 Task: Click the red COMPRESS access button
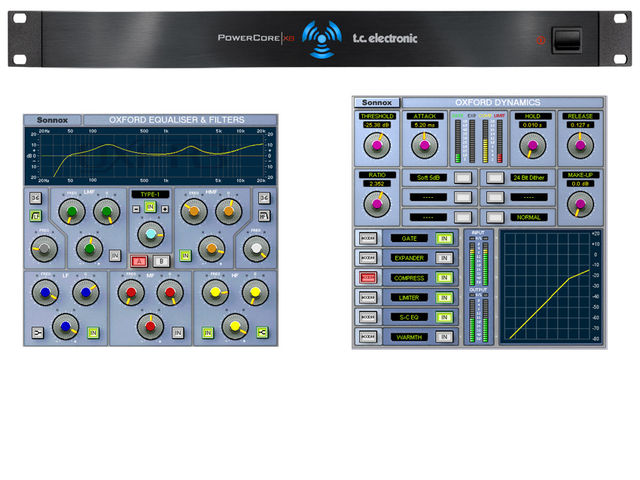pyautogui.click(x=368, y=278)
